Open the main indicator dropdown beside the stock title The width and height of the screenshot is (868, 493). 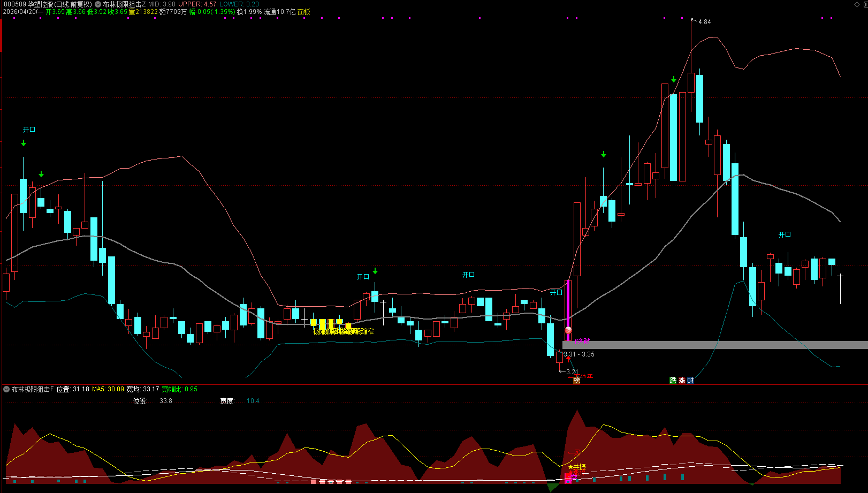coord(98,4)
